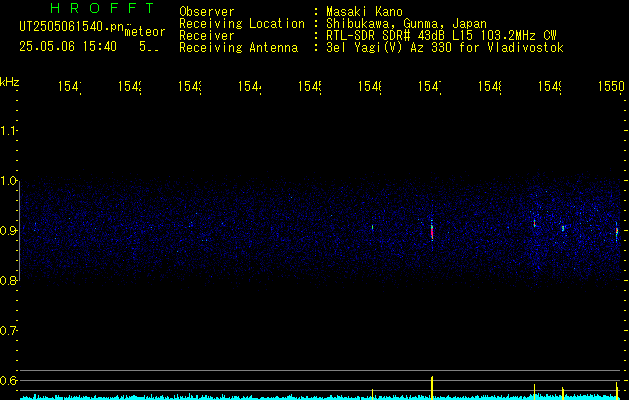Viewport: 629px width, 400px height.
Task: Click the 0.8 frequency axis label
Action: click(8, 280)
